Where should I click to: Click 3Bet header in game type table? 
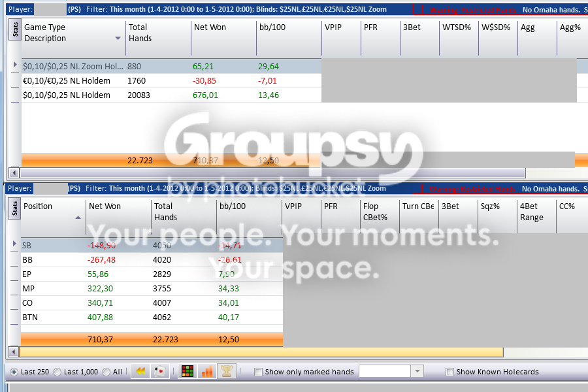(x=419, y=39)
